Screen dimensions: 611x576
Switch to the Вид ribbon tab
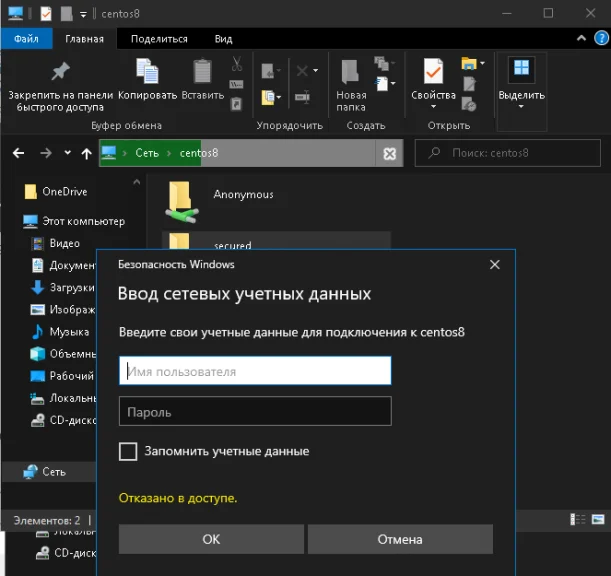tap(223, 39)
